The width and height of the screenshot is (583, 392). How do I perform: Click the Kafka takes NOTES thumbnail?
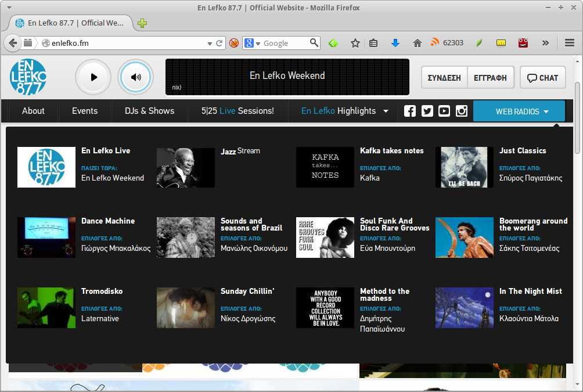click(x=325, y=167)
